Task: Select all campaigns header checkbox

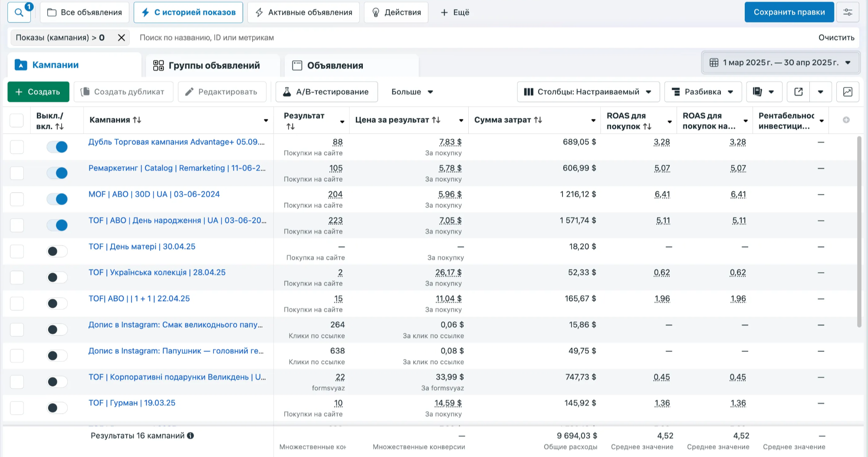Action: click(x=16, y=120)
